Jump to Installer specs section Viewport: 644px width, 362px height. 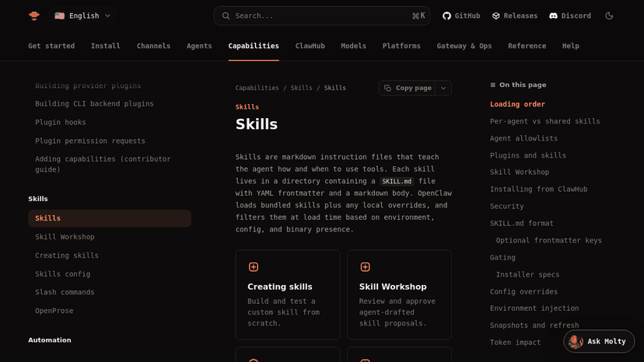click(527, 274)
